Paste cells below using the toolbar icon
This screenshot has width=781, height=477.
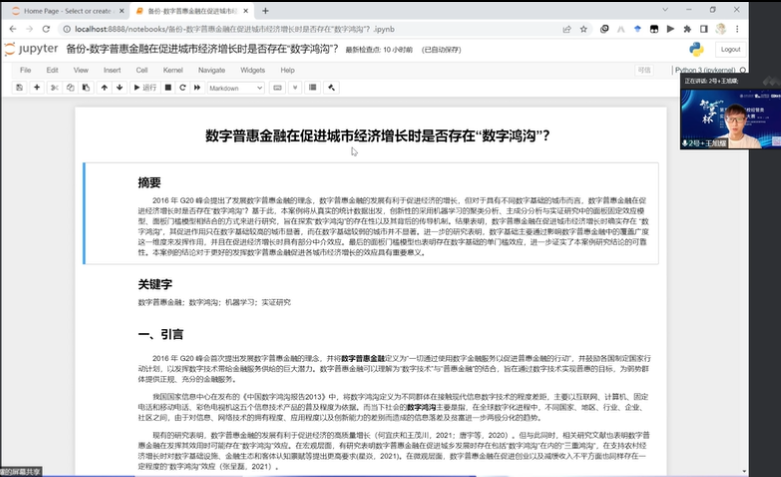pos(84,88)
